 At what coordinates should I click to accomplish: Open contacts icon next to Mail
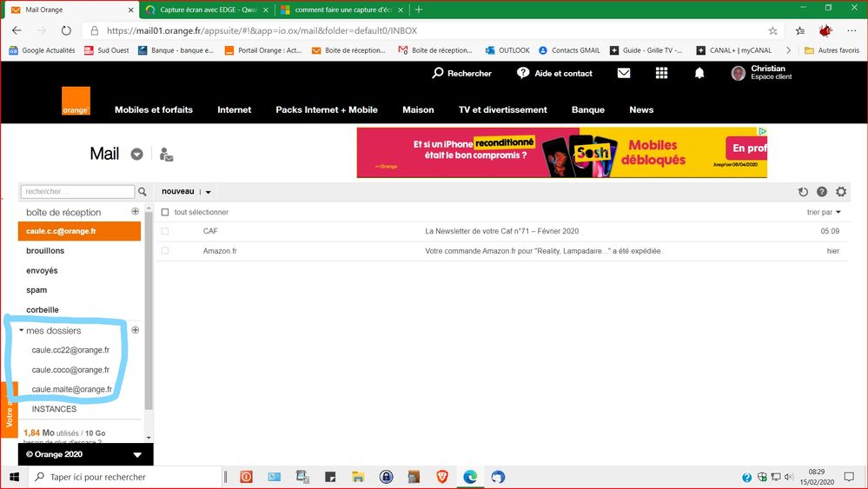(x=166, y=155)
